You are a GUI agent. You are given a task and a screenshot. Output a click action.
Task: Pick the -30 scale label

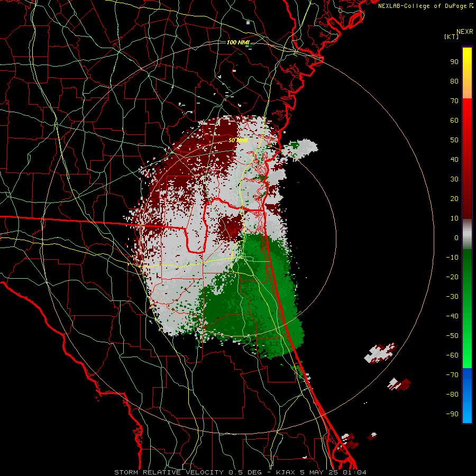click(452, 297)
